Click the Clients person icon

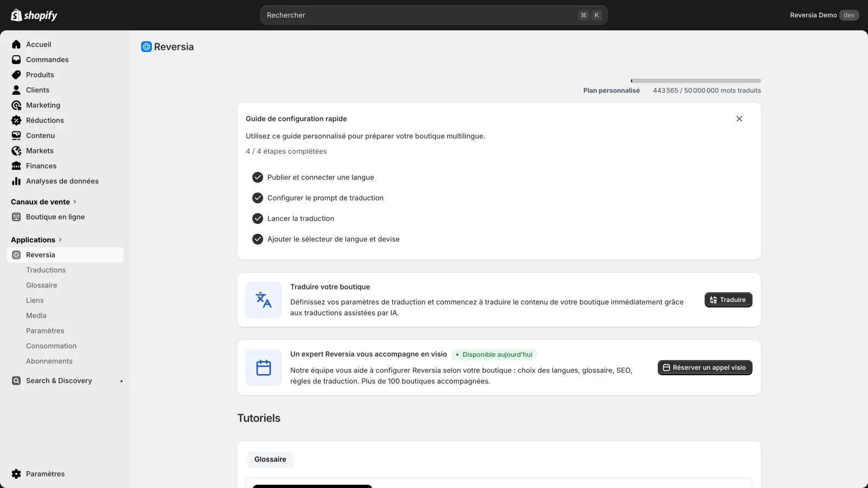click(x=16, y=90)
